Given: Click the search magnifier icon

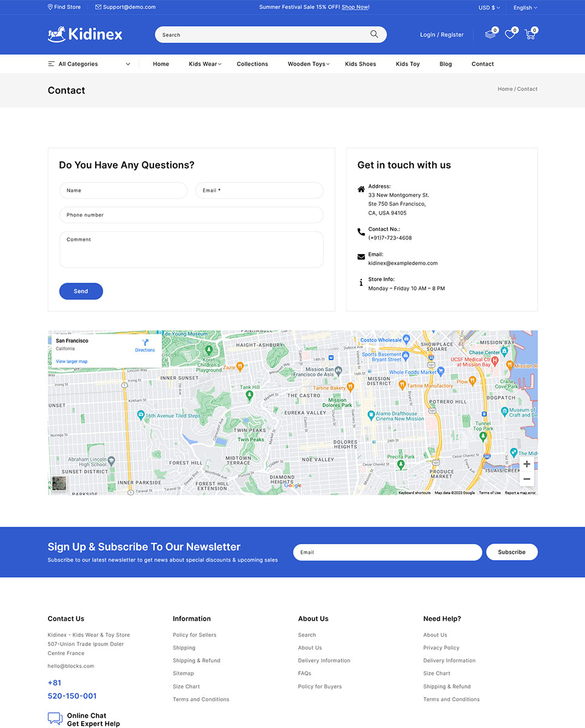Looking at the screenshot, I should coord(374,35).
